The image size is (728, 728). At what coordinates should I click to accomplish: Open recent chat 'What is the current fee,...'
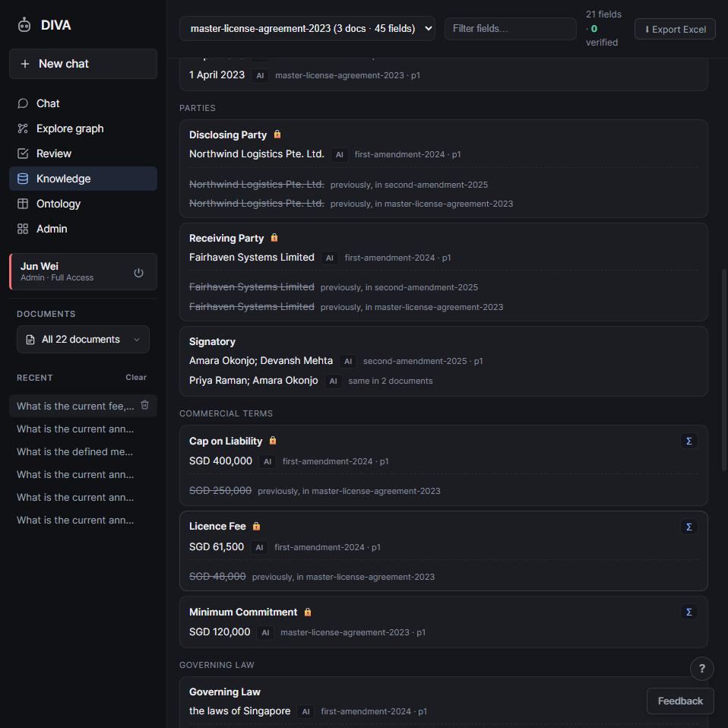[76, 406]
